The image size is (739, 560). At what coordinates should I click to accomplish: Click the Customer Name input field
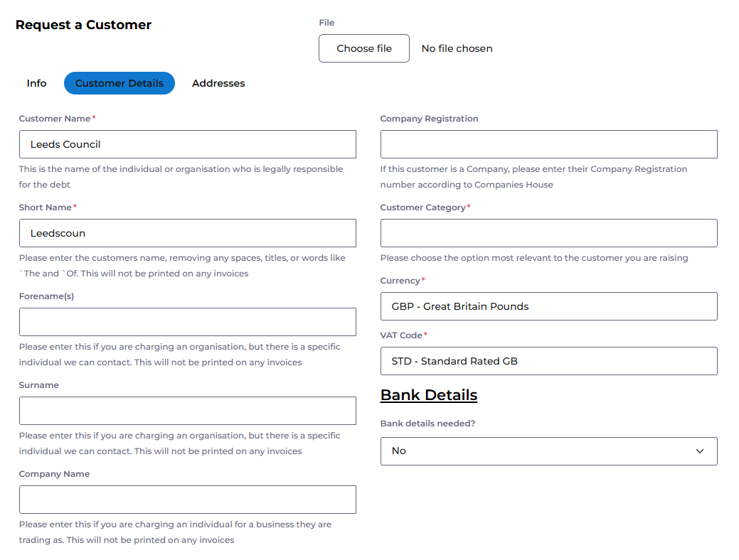point(188,144)
